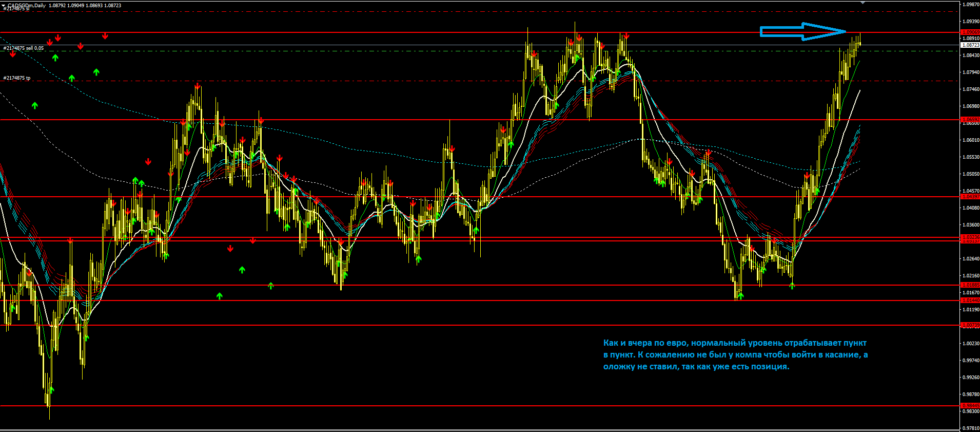Click price scale value 1.03600
This screenshot has height=432, width=980.
click(x=970, y=225)
